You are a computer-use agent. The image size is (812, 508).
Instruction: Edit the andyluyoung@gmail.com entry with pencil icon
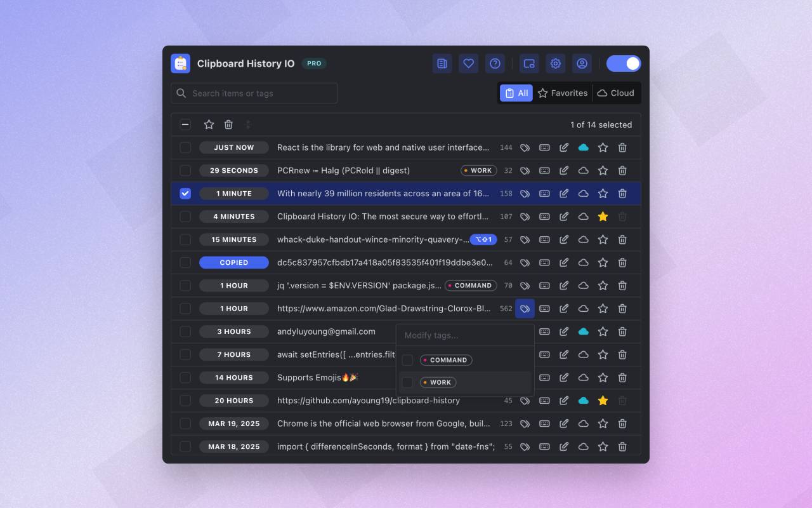click(x=564, y=331)
